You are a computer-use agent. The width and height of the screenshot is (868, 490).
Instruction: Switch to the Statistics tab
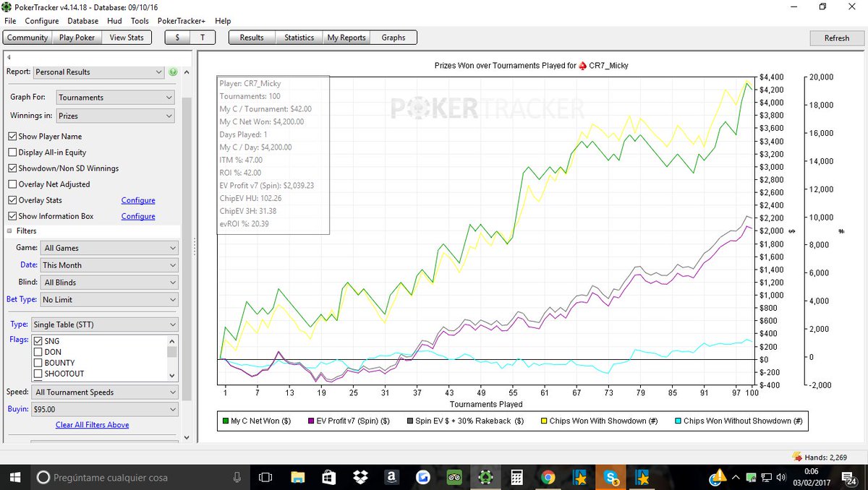[x=299, y=38]
